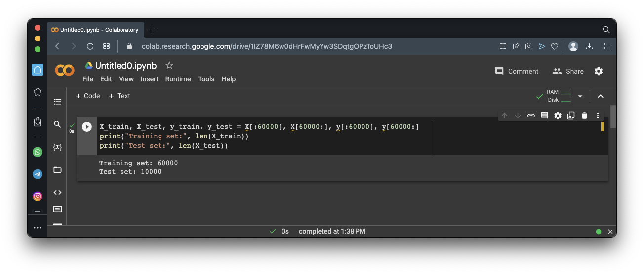Click the Share button
Screen dimensions: 644x274
coord(568,71)
